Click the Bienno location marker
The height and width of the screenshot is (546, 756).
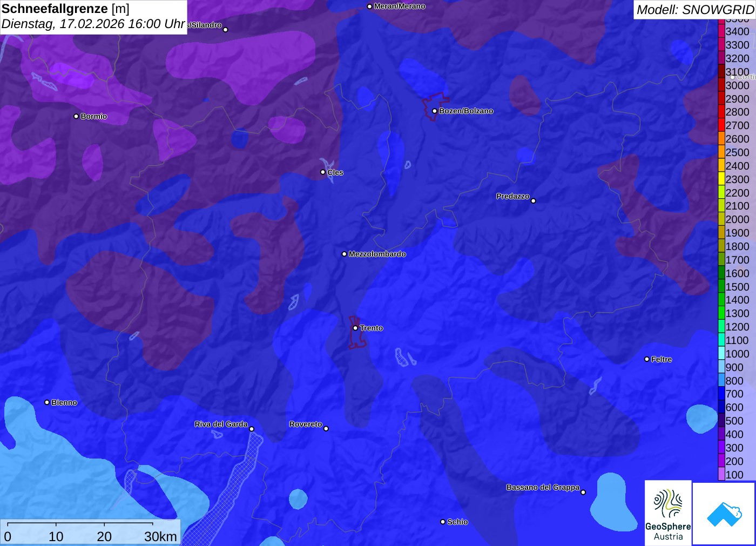point(47,402)
